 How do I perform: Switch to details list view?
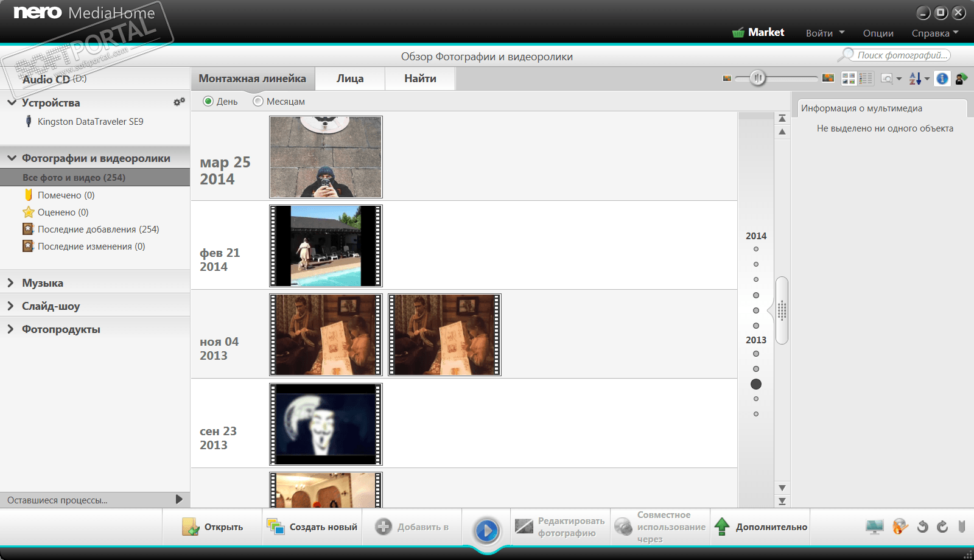coord(866,79)
